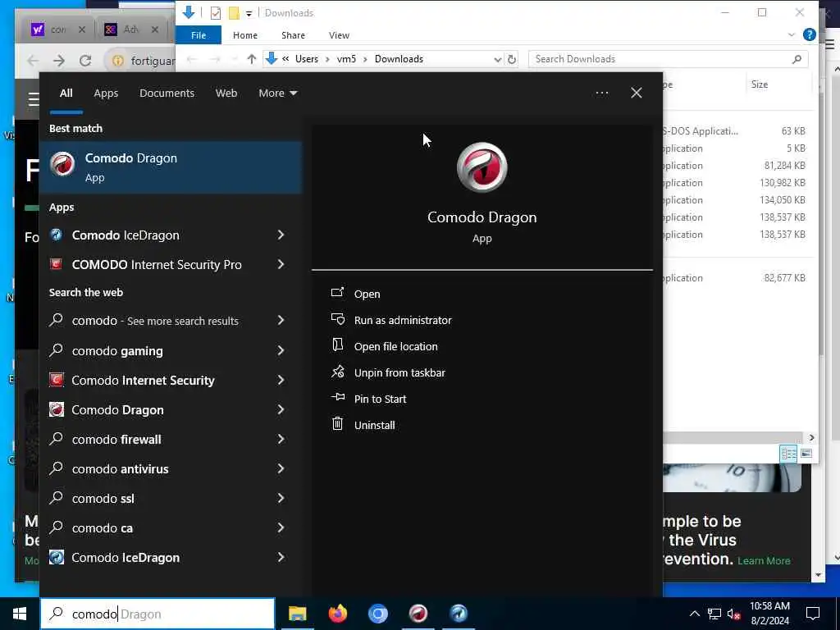Show hidden tray icons chevron
The image size is (840, 630).
[694, 614]
